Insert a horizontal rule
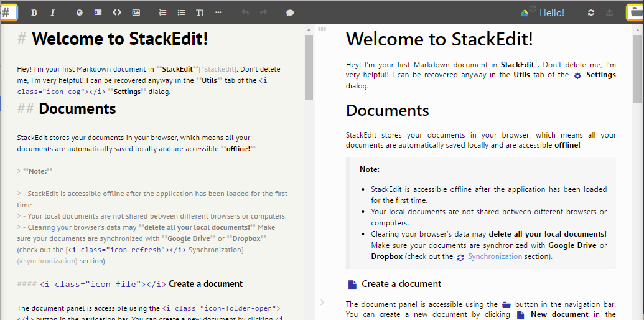Image resolution: width=644 pixels, height=320 pixels. (x=218, y=12)
